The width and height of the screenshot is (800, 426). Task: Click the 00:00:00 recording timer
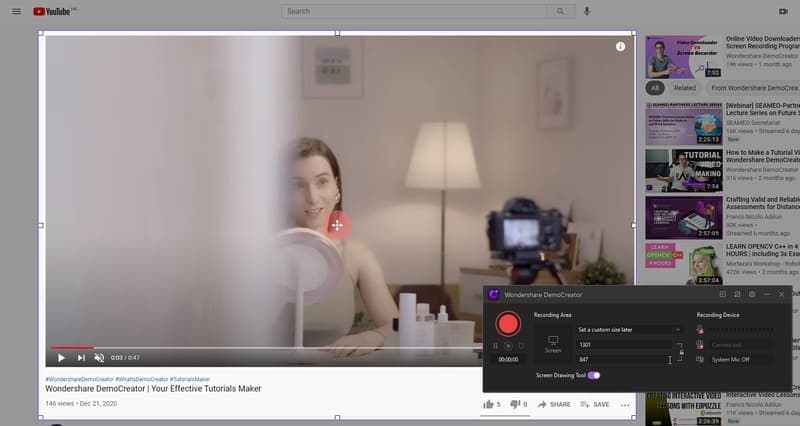508,359
